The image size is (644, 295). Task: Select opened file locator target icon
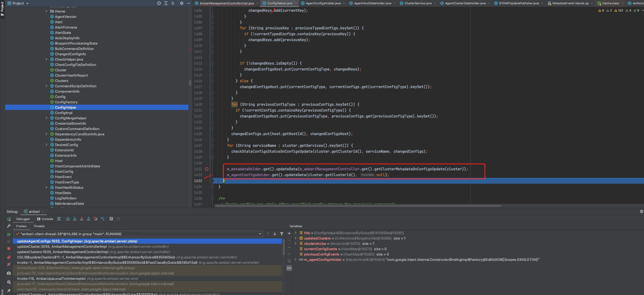(x=159, y=3)
